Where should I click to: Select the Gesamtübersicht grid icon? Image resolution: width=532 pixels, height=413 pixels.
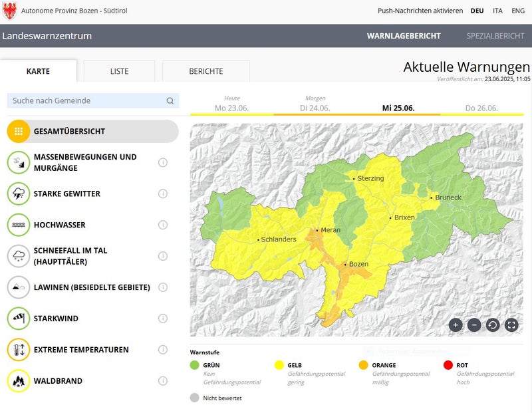click(x=19, y=132)
